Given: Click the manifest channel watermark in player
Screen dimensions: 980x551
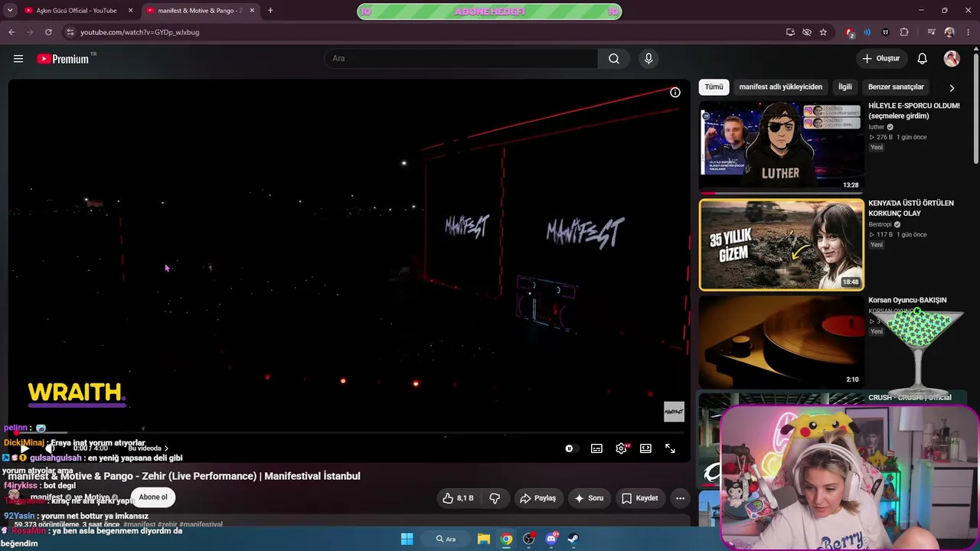Looking at the screenshot, I should 674,412.
